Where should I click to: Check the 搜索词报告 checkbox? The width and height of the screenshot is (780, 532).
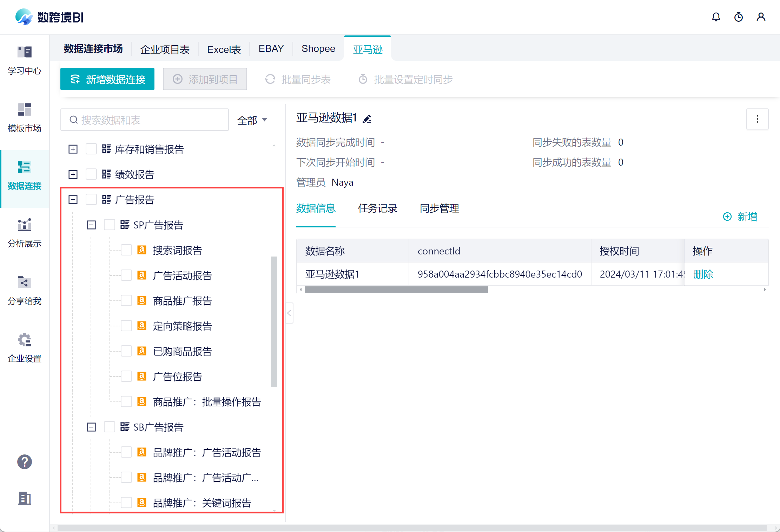point(126,250)
